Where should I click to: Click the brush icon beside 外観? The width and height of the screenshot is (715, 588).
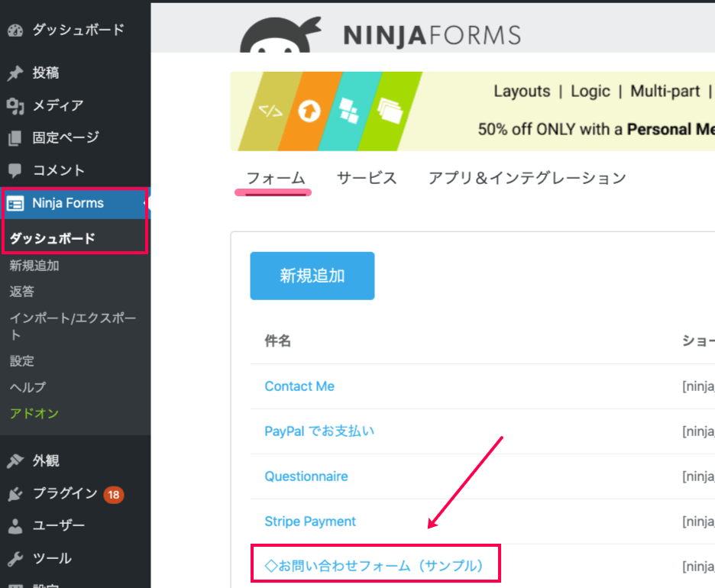click(15, 460)
